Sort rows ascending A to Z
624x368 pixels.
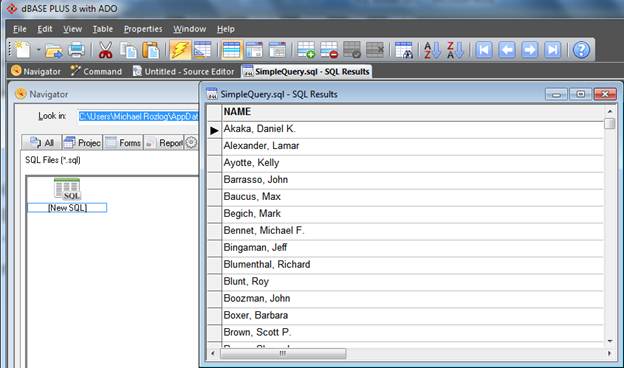pyautogui.click(x=432, y=50)
